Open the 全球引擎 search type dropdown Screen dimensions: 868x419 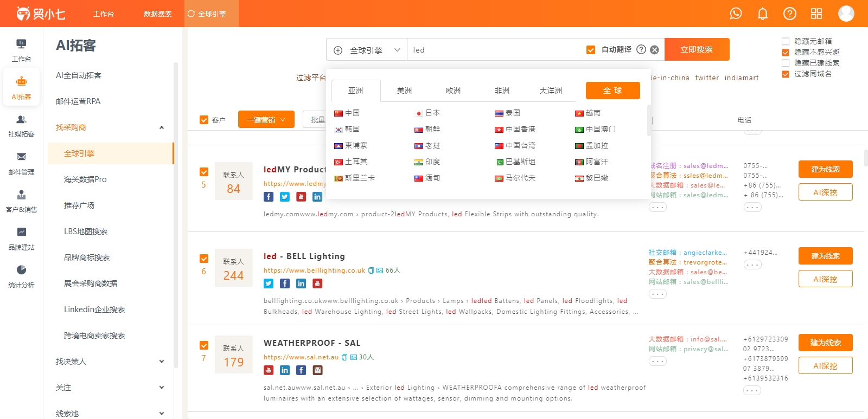point(367,50)
